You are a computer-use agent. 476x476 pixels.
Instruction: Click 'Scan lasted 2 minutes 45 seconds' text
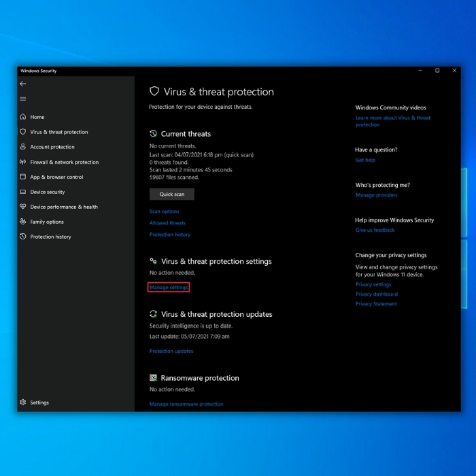click(x=190, y=170)
